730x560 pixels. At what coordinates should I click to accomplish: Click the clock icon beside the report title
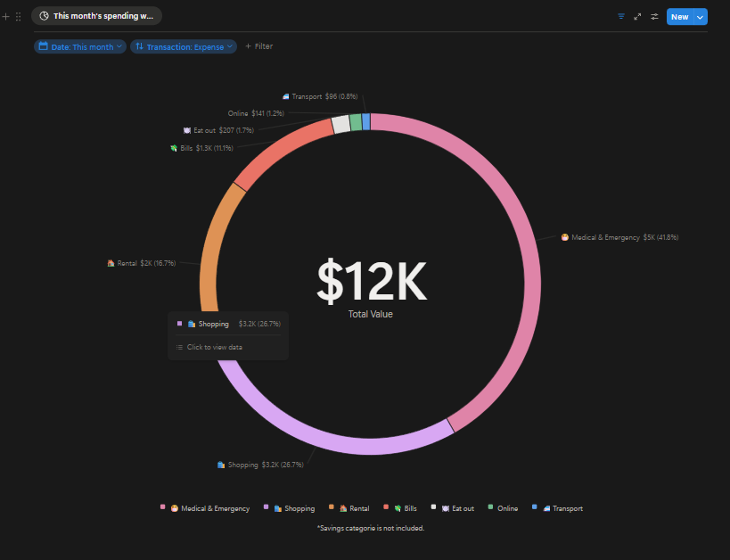click(x=44, y=15)
